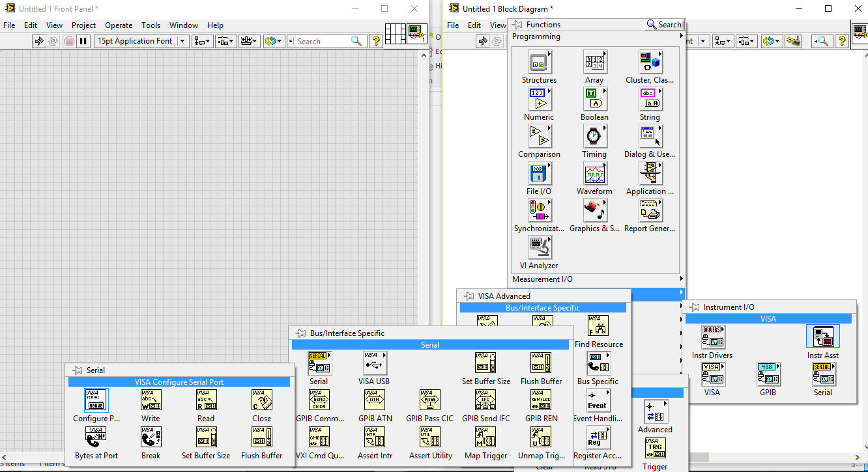This screenshot has width=868, height=472.
Task: Open Distribute Objects dropdown in the Block Diagram
Action: 747,41
